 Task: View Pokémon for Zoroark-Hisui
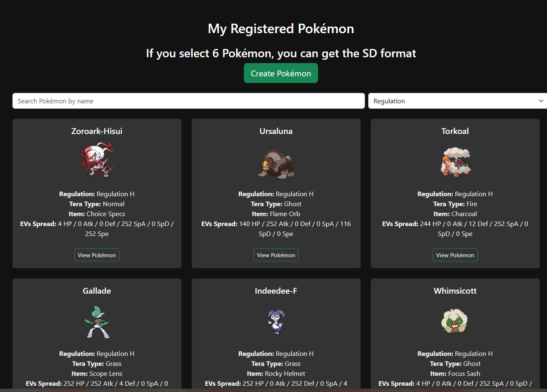click(x=97, y=255)
